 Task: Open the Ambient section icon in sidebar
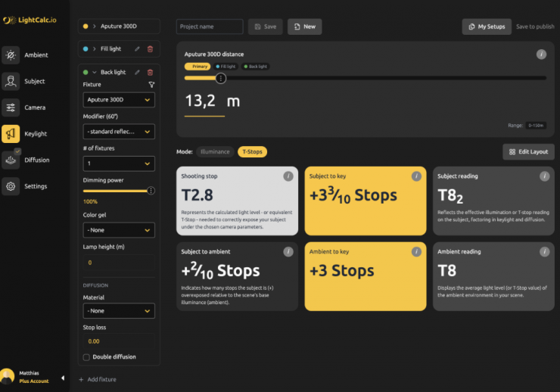click(x=11, y=55)
